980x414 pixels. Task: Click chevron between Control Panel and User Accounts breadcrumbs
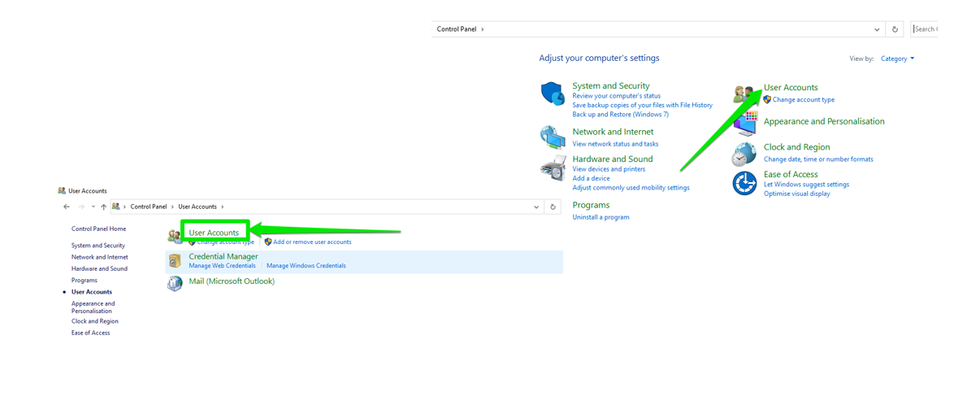click(x=172, y=207)
